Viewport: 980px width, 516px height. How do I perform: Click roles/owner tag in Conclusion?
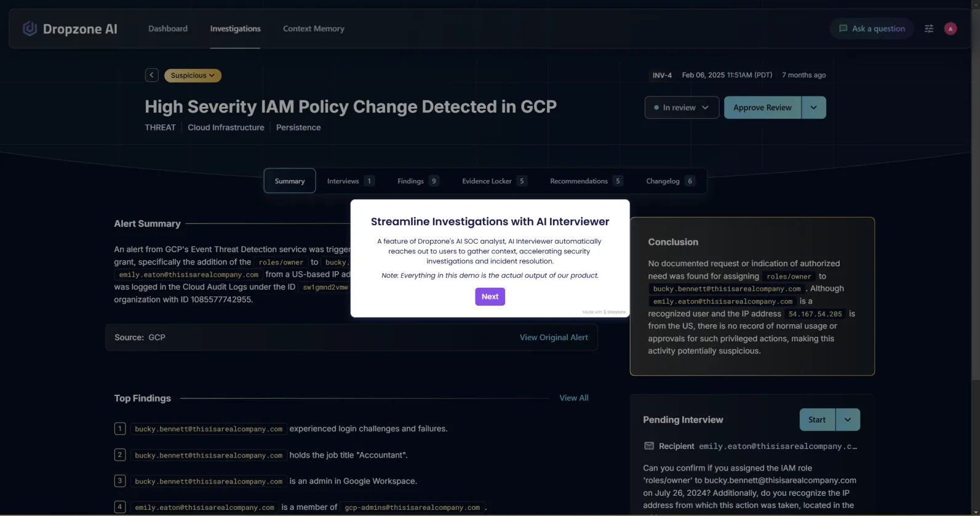(x=789, y=277)
